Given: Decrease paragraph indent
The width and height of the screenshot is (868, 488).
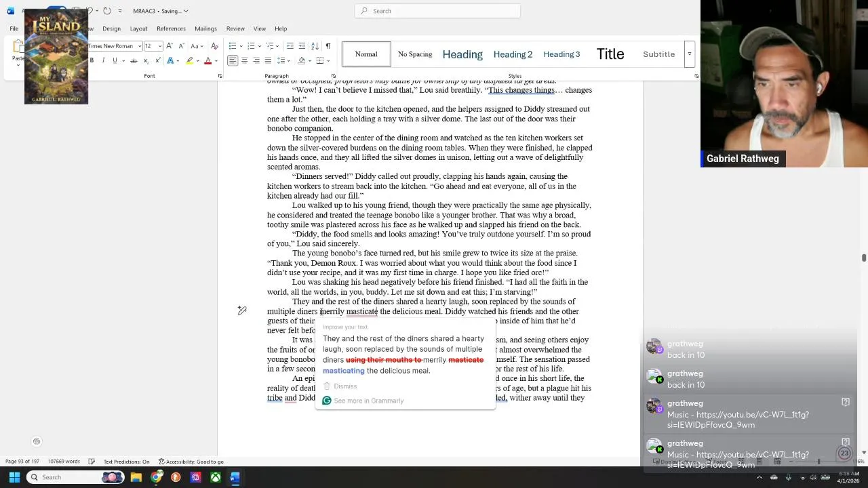Looking at the screenshot, I should coord(290,46).
